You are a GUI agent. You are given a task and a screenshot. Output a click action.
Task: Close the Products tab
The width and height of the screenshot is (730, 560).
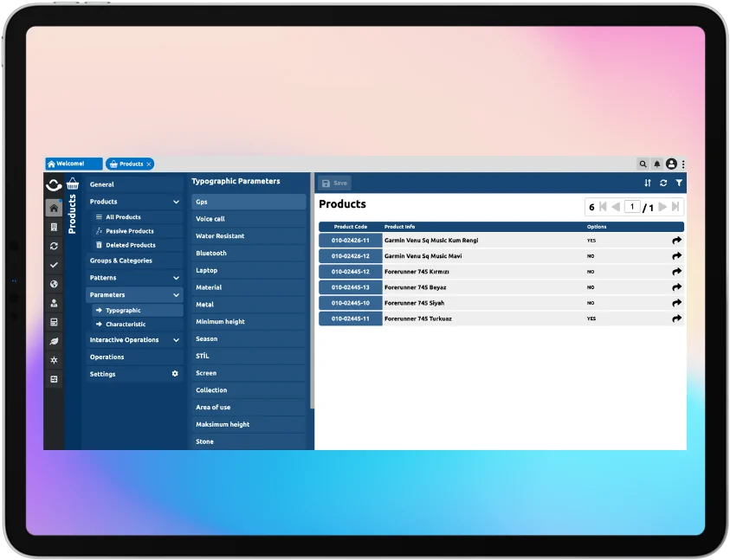coord(149,164)
